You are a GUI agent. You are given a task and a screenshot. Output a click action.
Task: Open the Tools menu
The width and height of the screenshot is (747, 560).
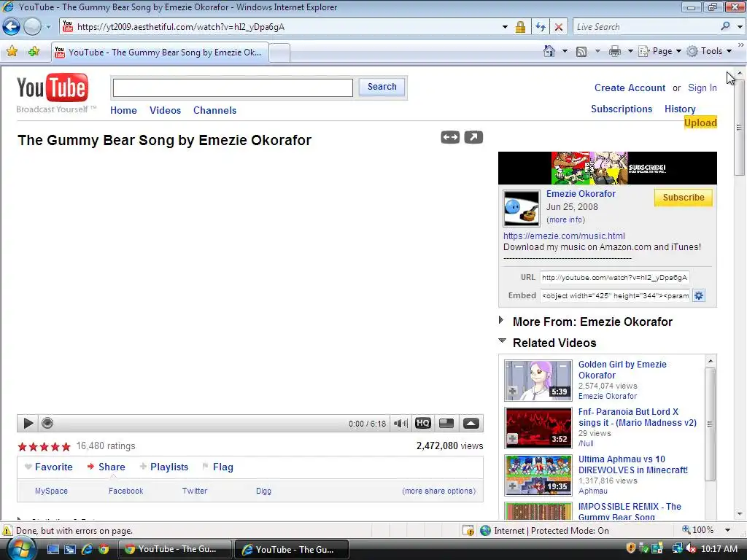pyautogui.click(x=709, y=52)
